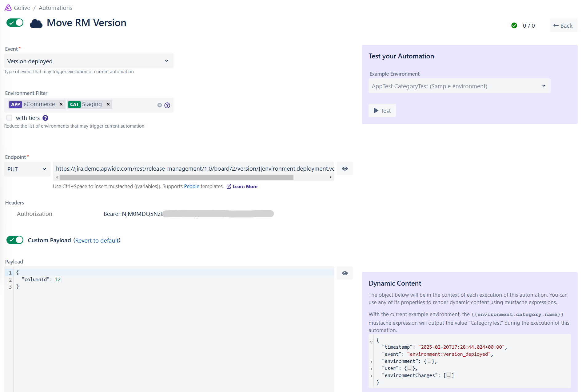Click the green status check icon
582x392 pixels.
tap(514, 26)
